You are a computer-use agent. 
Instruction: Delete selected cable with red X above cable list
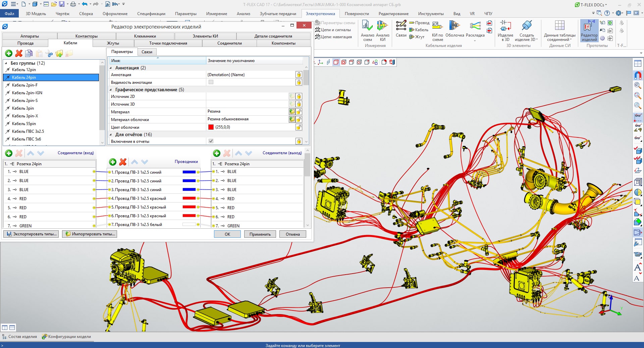pyautogui.click(x=19, y=53)
